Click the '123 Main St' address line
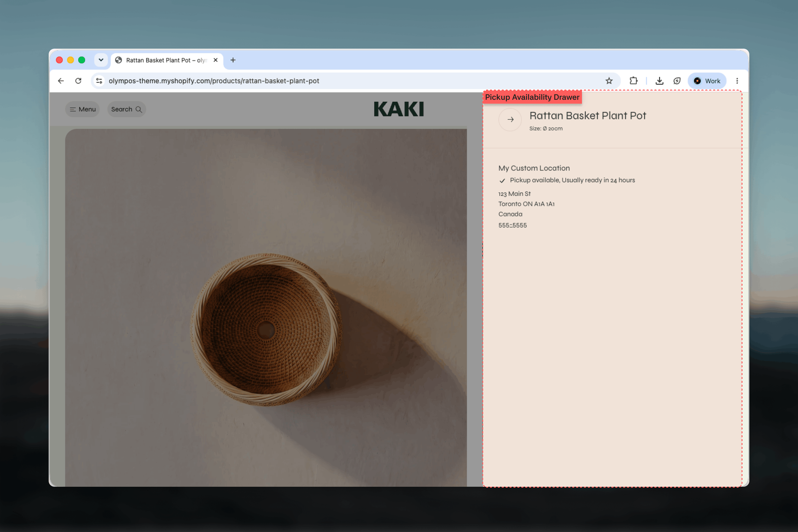The height and width of the screenshot is (532, 798). pos(514,194)
